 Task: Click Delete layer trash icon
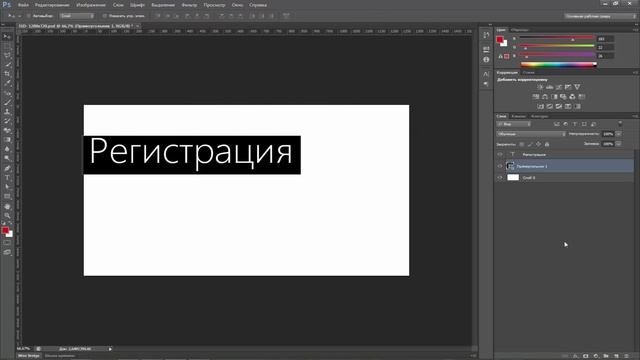[627, 356]
